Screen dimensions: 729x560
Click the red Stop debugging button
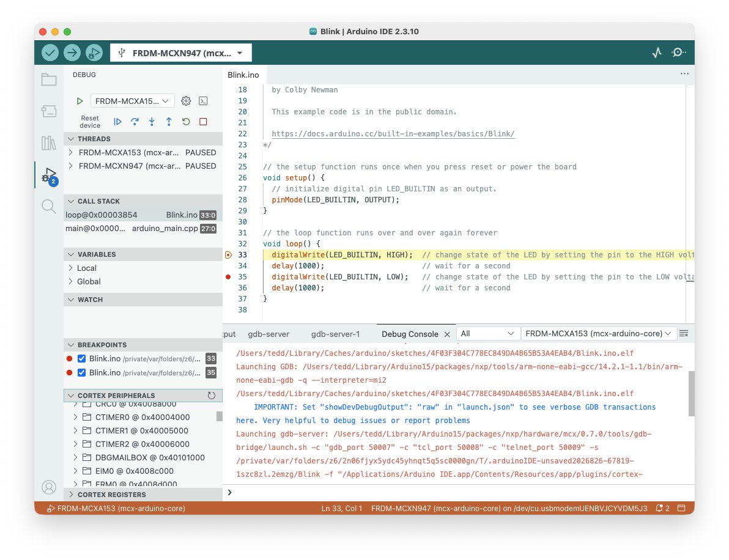(x=203, y=122)
